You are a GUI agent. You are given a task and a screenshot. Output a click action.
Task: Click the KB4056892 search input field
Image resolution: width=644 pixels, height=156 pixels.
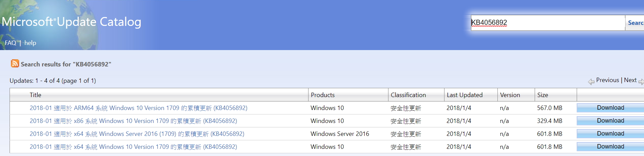point(547,23)
